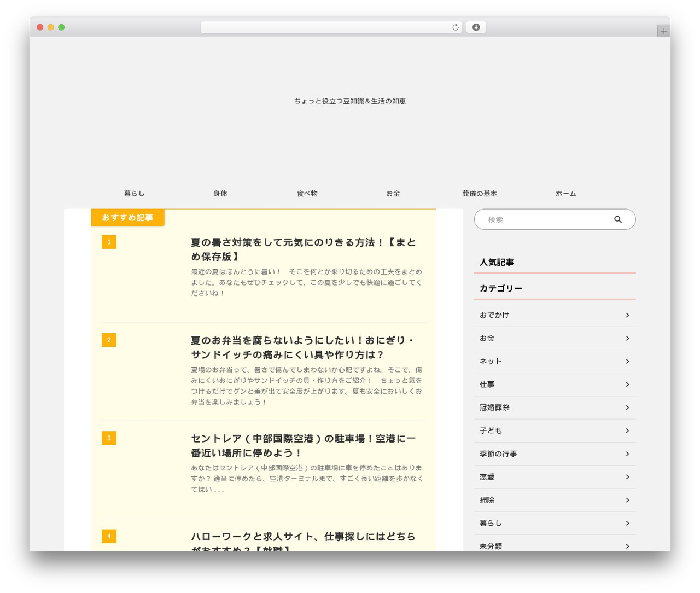Expand the 仕事 category arrow
The image size is (700, 593).
pos(627,385)
